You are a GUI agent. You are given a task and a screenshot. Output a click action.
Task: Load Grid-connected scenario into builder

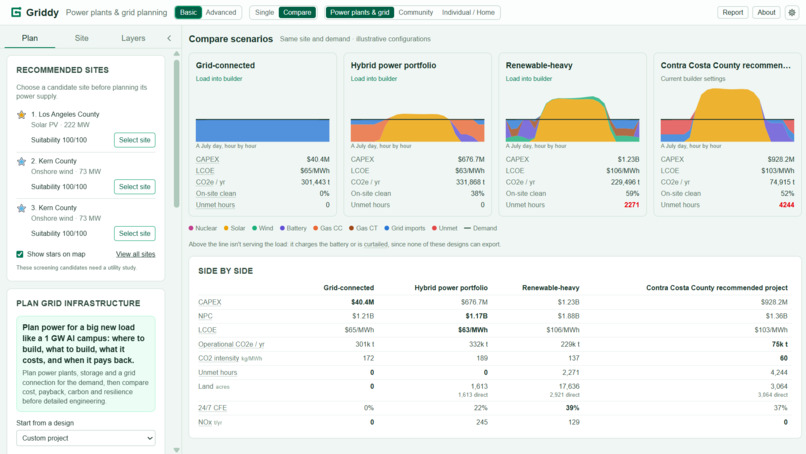pos(219,79)
